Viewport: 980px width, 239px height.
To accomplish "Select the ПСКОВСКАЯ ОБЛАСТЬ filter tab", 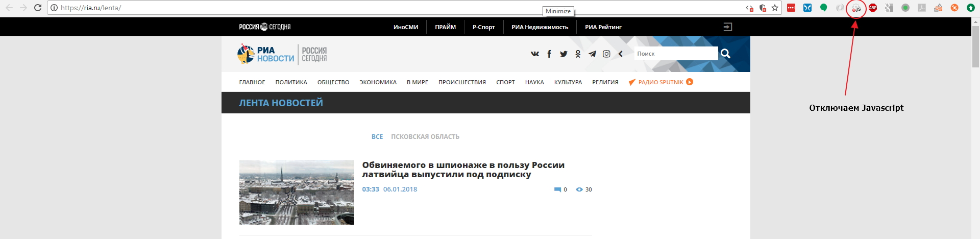I will [425, 137].
